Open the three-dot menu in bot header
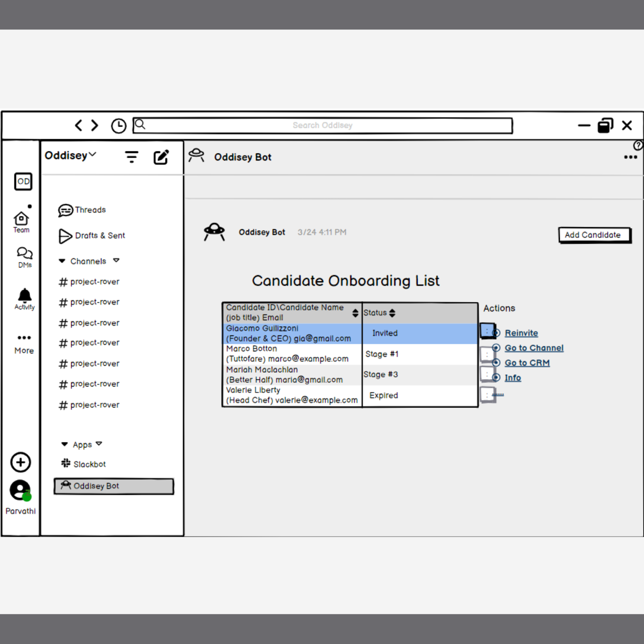The width and height of the screenshot is (644, 644). click(631, 157)
